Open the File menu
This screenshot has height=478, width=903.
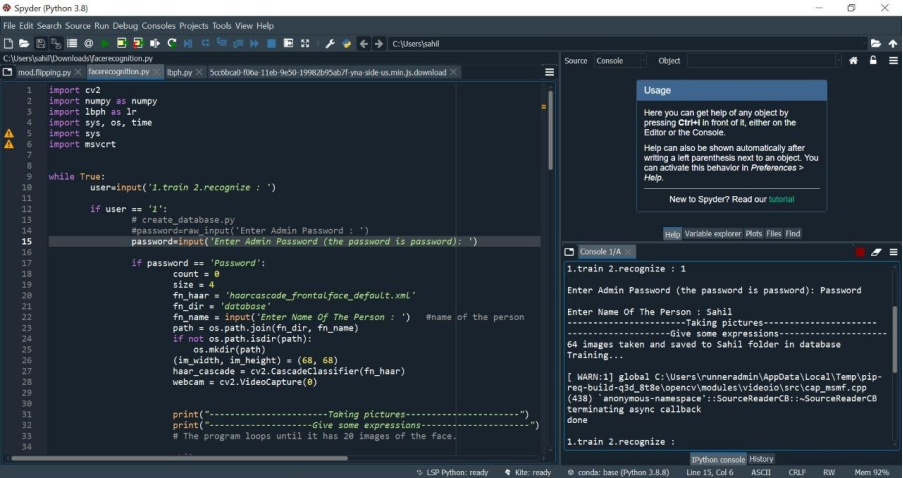pos(9,26)
